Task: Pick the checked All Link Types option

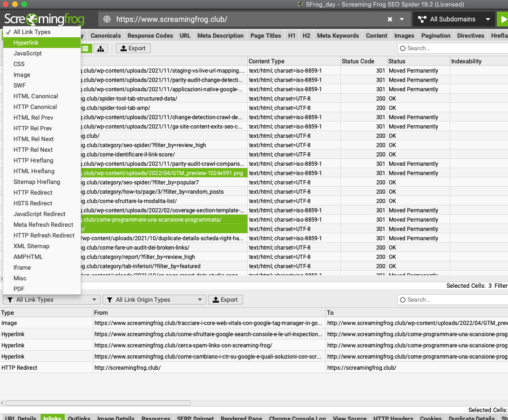Action: point(32,32)
